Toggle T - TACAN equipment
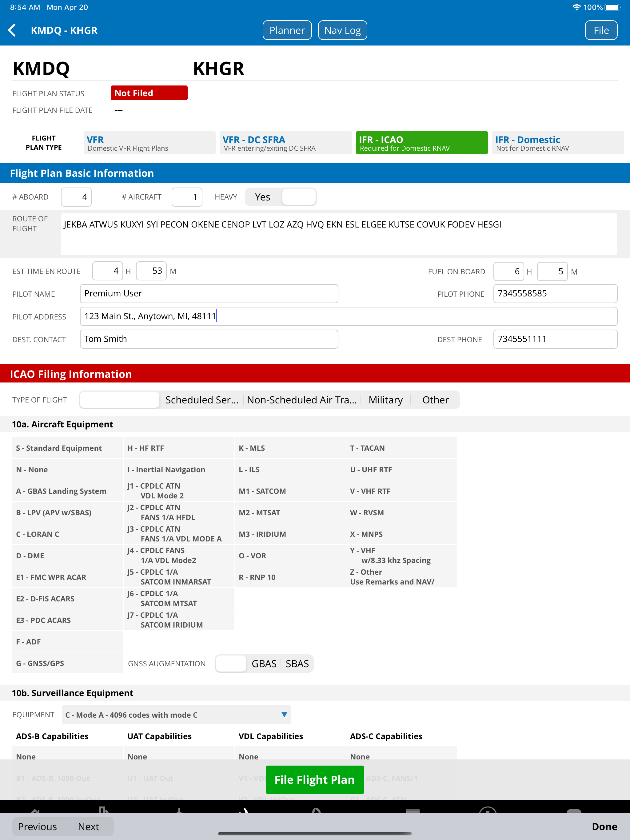 (x=401, y=448)
